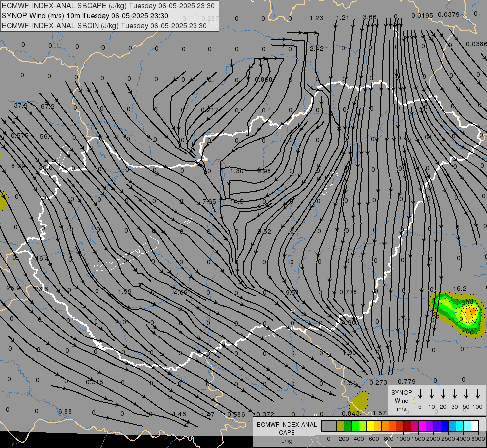
Task: Click the legend tick label '6000'
Action: [x=478, y=439]
